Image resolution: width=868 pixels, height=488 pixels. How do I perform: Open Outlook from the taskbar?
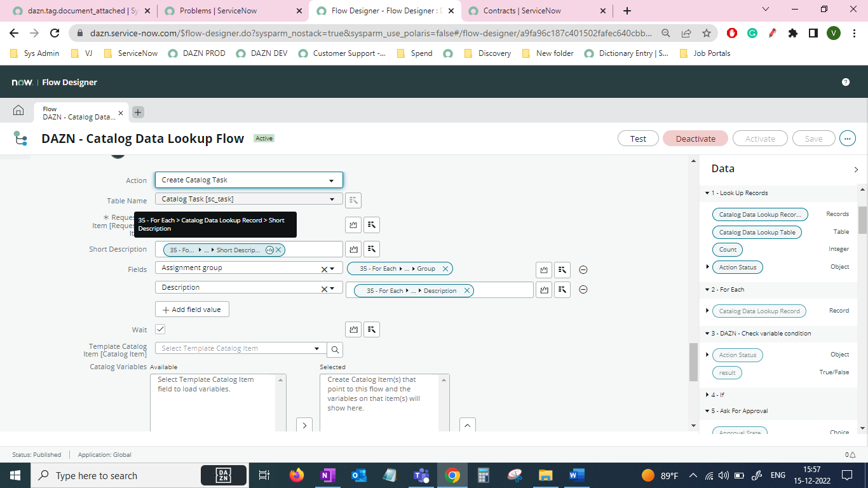(359, 475)
